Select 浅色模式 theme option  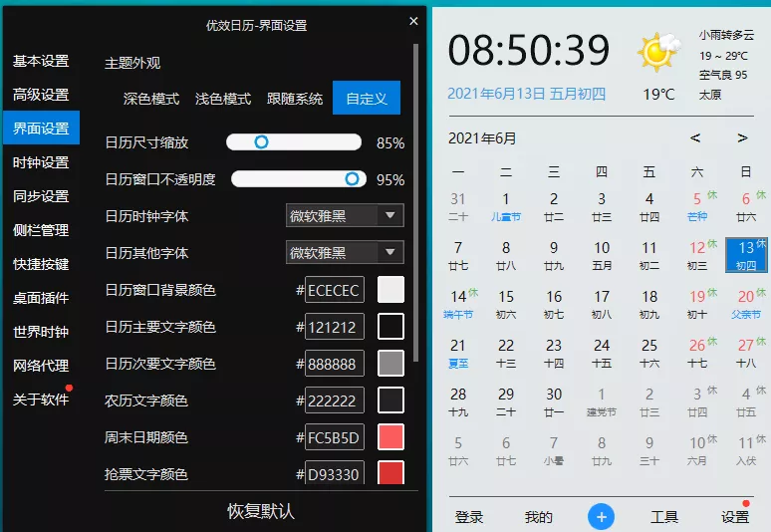click(223, 99)
